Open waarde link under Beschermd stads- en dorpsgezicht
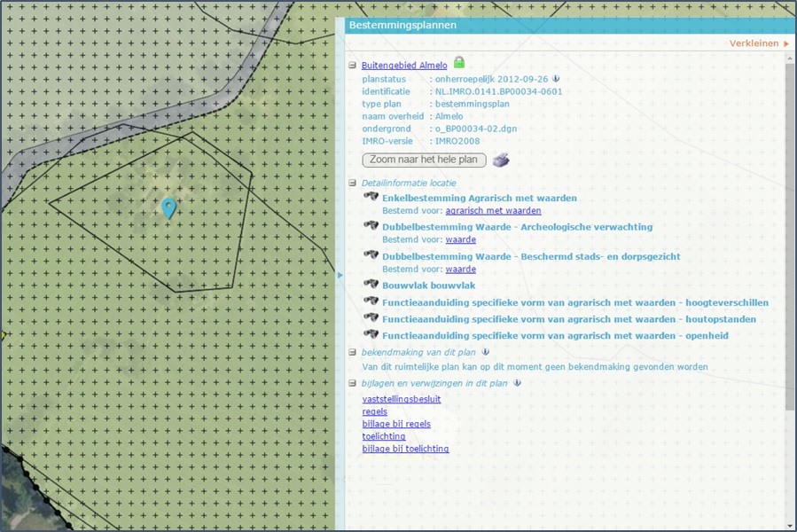 coord(460,269)
